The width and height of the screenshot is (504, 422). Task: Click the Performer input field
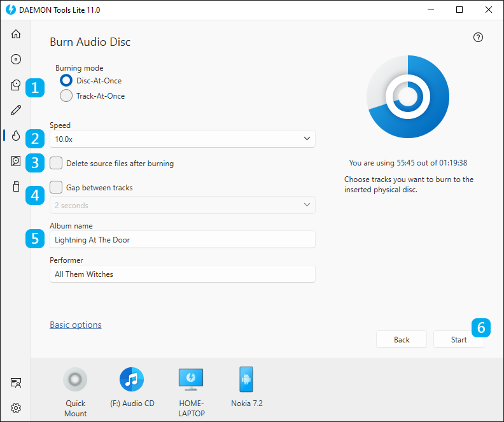pos(182,274)
